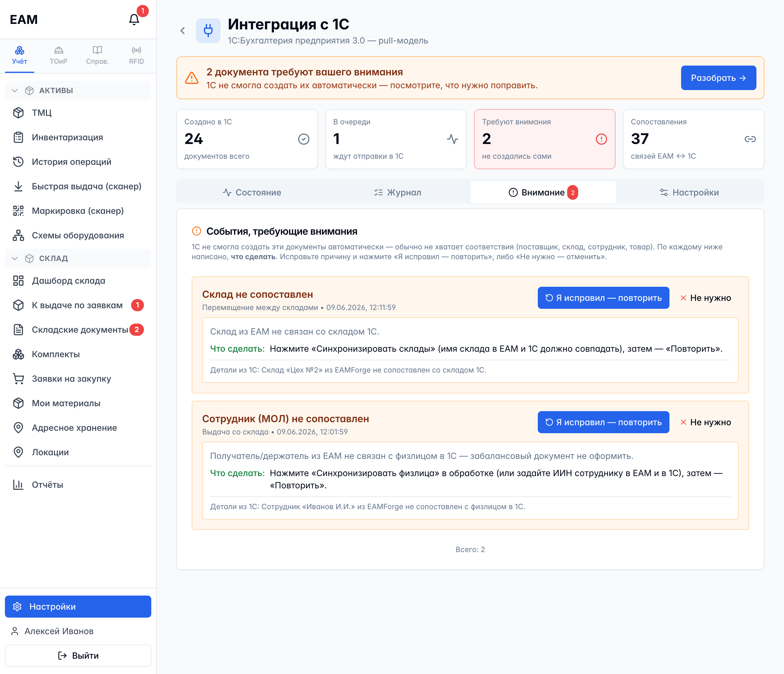This screenshot has height=674, width=784.
Task: Click the warning triangle in the banner
Action: click(x=192, y=78)
